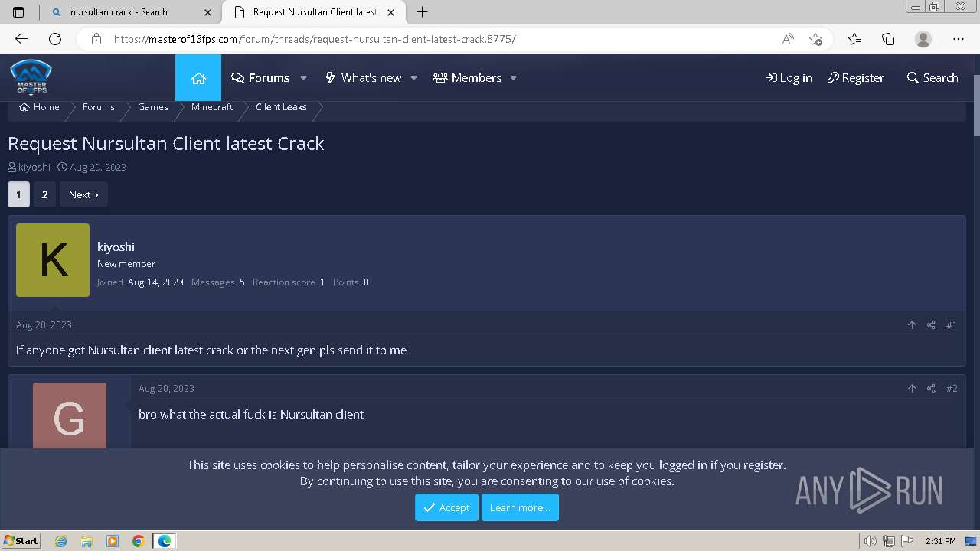Open the Members menu item
The height and width of the screenshot is (551, 980).
[x=467, y=78]
